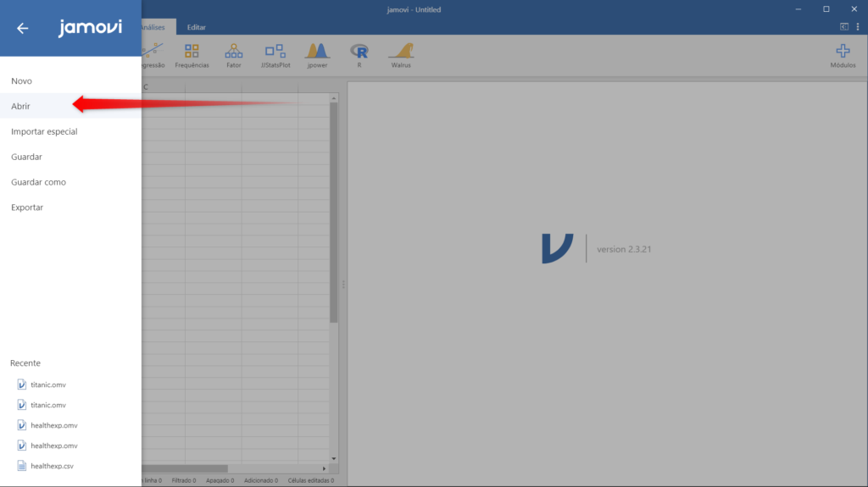Open the Walrus module icon
Viewport: 868px width, 487px height.
401,56
